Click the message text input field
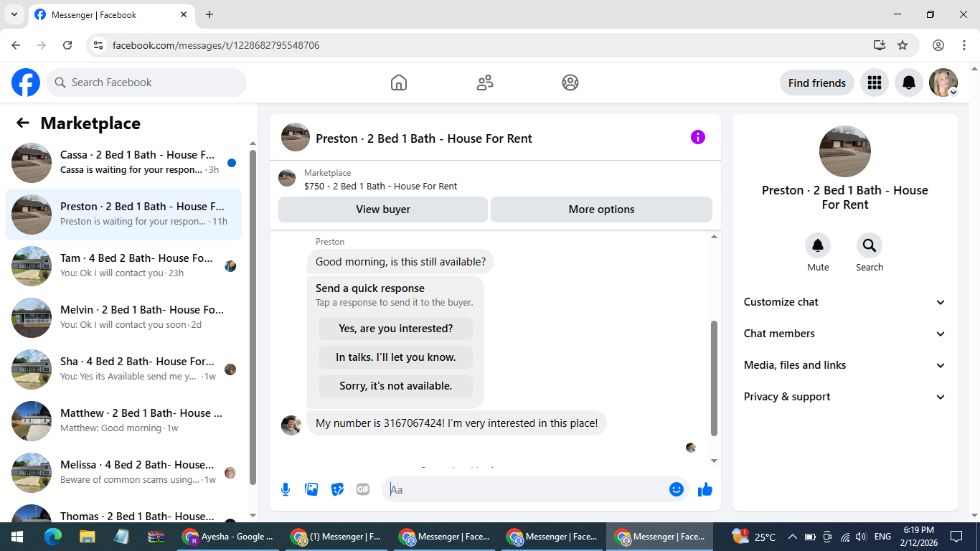Screen dimensions: 980x551 pos(527,489)
